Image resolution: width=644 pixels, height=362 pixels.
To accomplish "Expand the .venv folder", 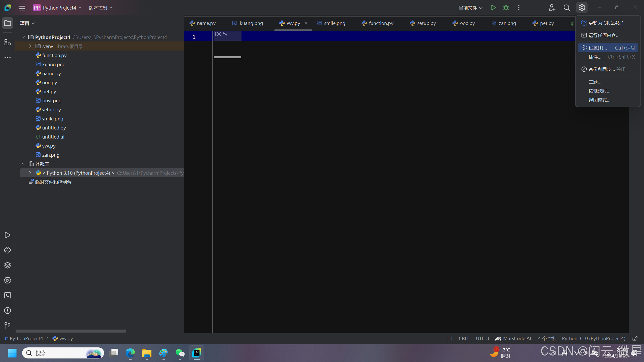I will click(x=30, y=46).
